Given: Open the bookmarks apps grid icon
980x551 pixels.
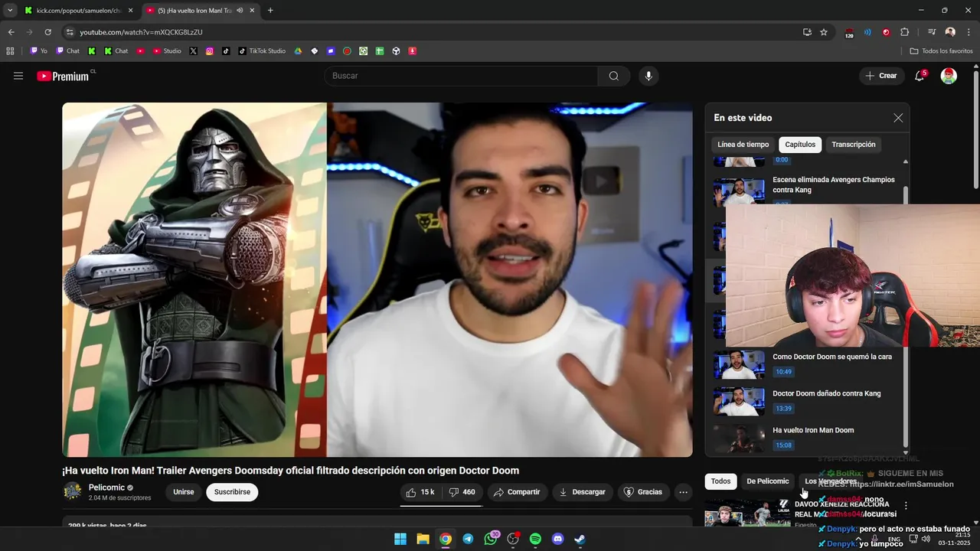Looking at the screenshot, I should (10, 51).
